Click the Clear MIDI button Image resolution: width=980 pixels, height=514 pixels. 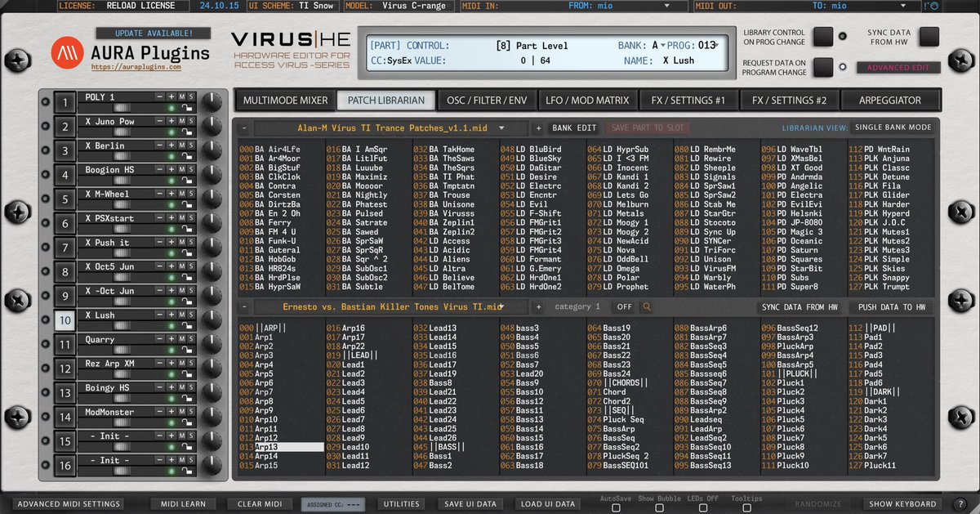tap(260, 504)
